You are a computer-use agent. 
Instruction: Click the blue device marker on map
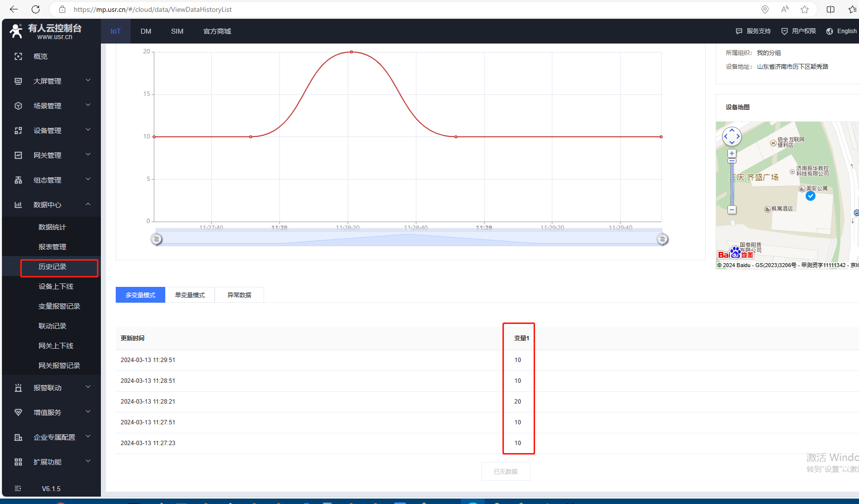[x=810, y=196]
